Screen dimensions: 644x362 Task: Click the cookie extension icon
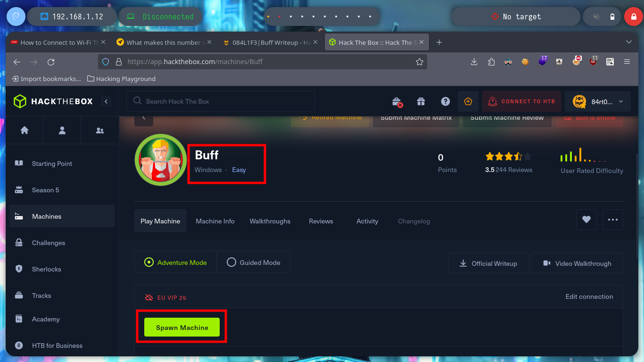(x=525, y=62)
